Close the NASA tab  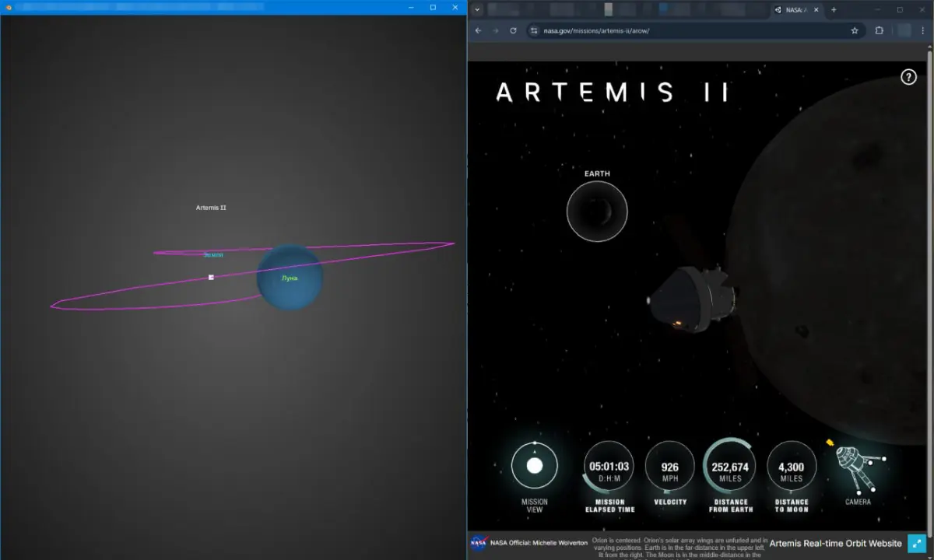point(816,10)
